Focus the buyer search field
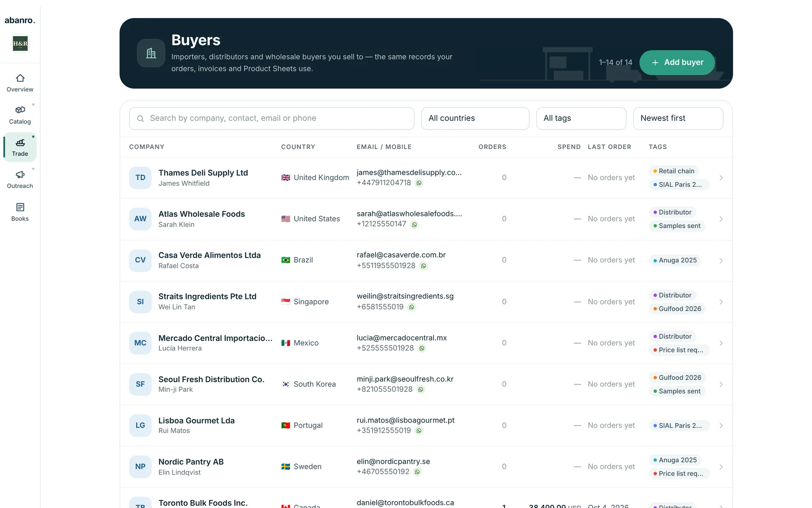 272,118
